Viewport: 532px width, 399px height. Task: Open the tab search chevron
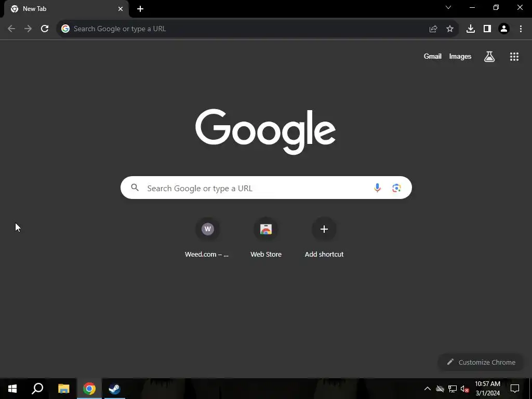[x=448, y=7]
